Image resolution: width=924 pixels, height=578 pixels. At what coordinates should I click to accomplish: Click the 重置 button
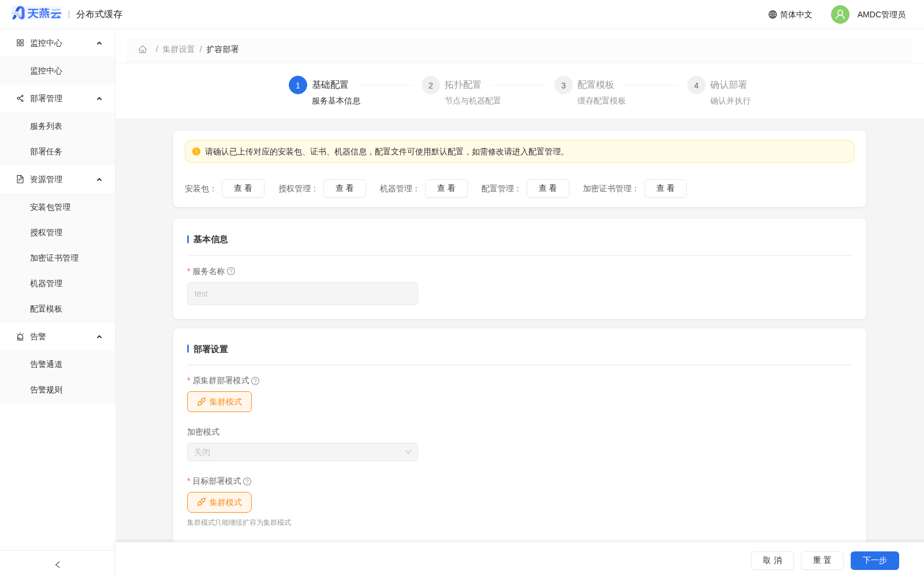click(x=822, y=561)
